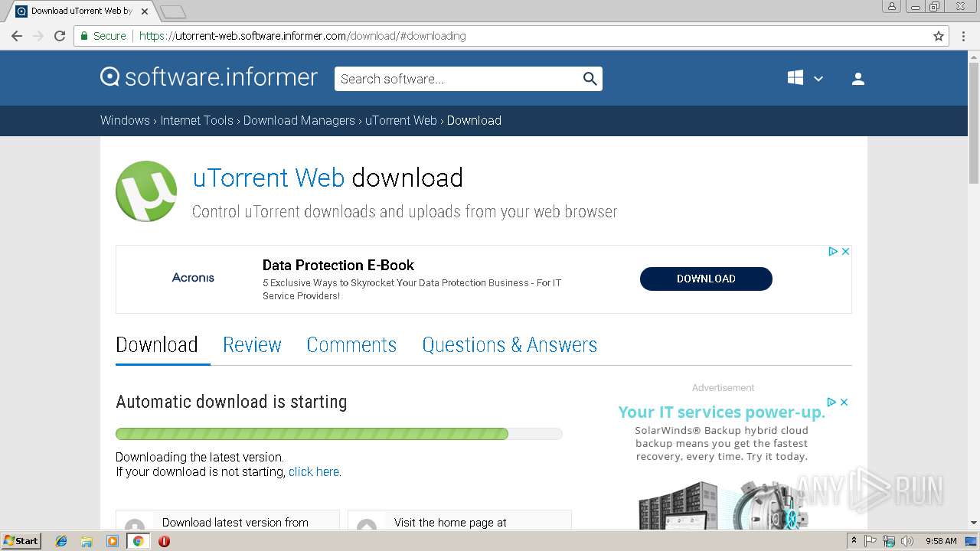Click the "click here" download link
Image resolution: width=980 pixels, height=551 pixels.
[x=314, y=472]
